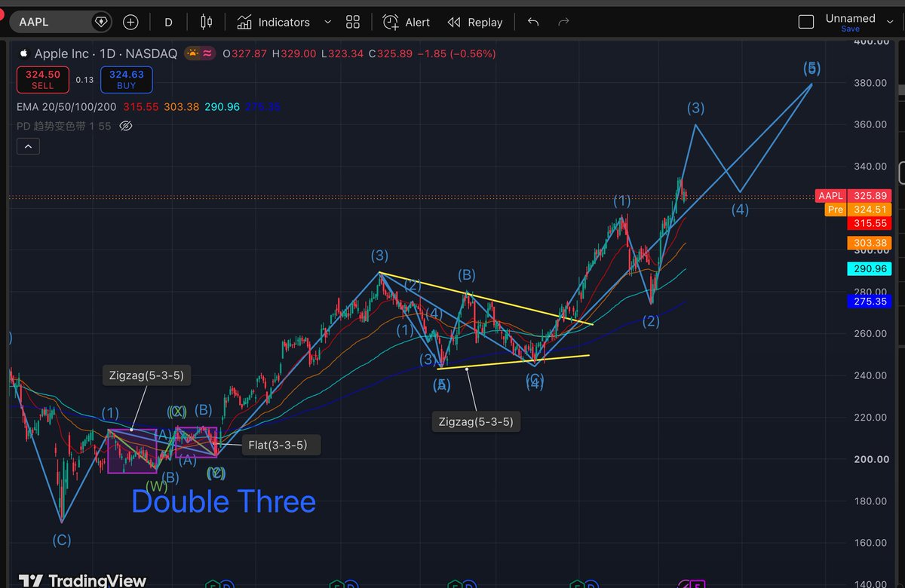Click the orange 303.38 EMA price tag

click(x=870, y=243)
